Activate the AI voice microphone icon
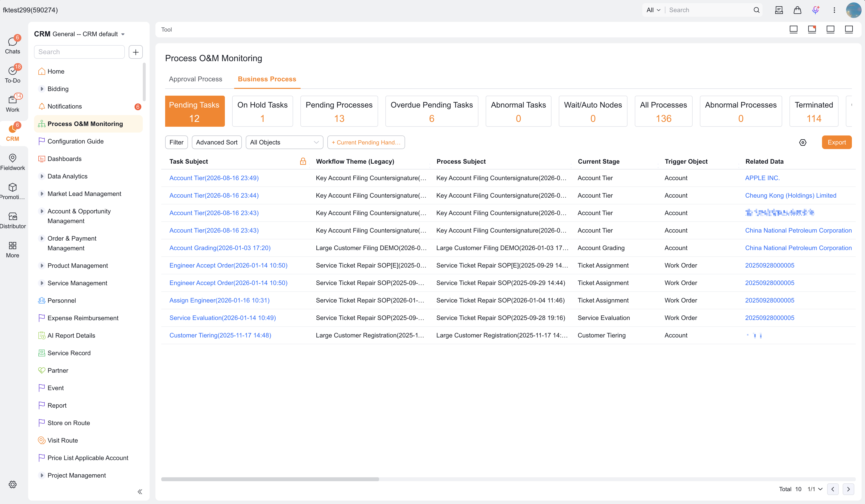Image resolution: width=865 pixels, height=504 pixels. [815, 10]
